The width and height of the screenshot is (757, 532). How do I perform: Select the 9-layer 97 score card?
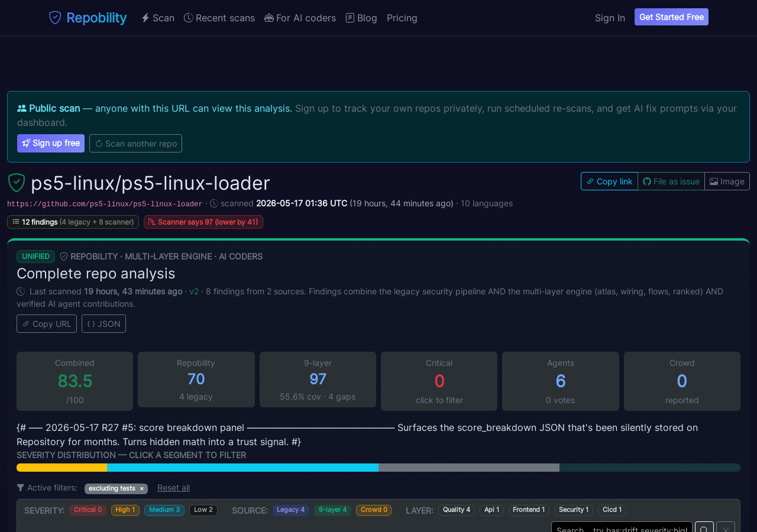pos(318,379)
